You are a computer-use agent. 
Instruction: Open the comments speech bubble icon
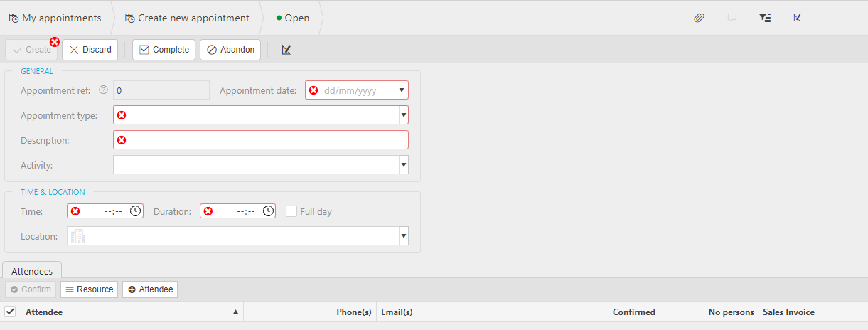tap(732, 18)
